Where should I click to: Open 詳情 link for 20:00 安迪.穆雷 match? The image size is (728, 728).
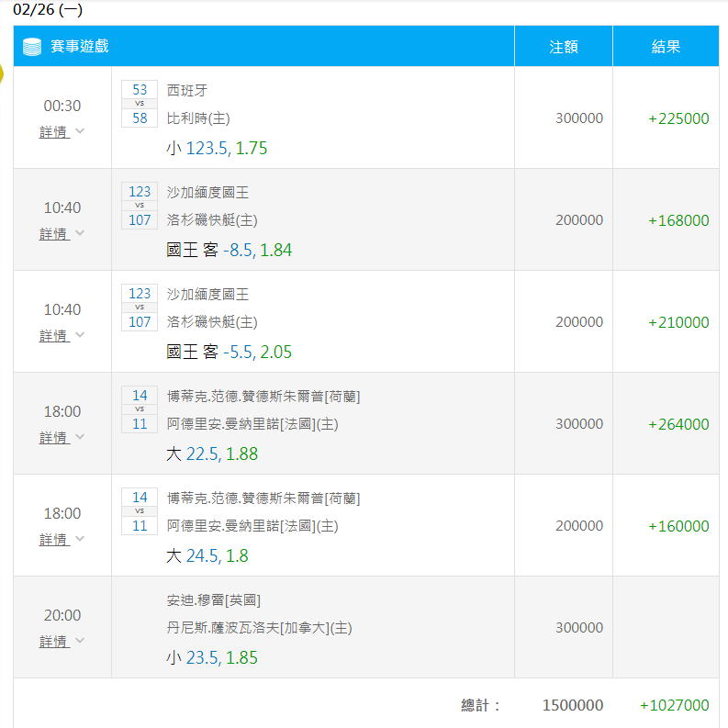tap(54, 641)
